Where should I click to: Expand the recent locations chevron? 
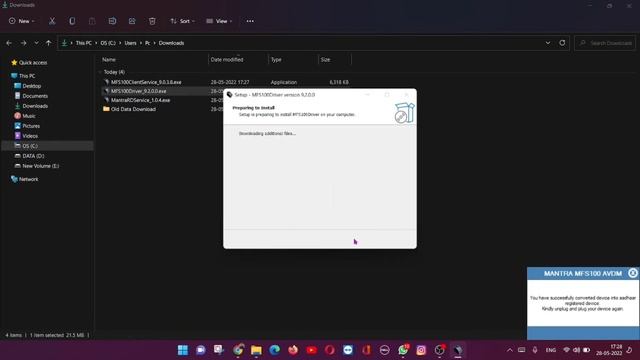(x=36, y=43)
